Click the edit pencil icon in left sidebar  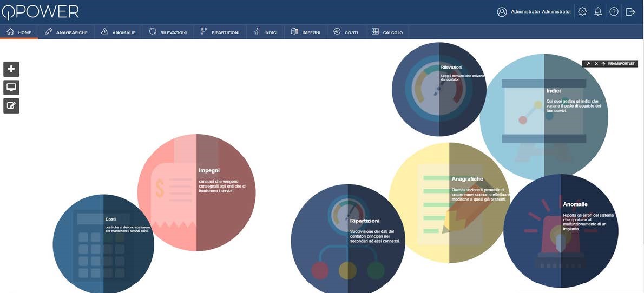click(x=11, y=106)
